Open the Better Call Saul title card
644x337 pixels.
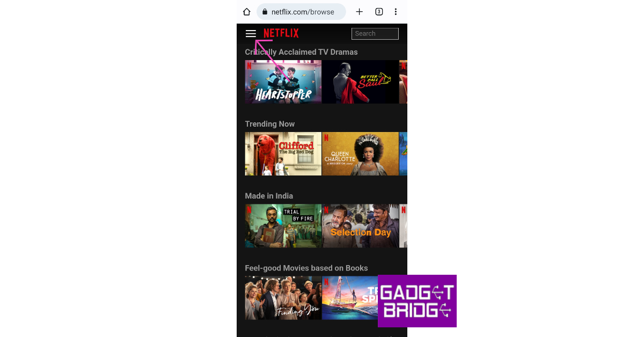point(361,82)
